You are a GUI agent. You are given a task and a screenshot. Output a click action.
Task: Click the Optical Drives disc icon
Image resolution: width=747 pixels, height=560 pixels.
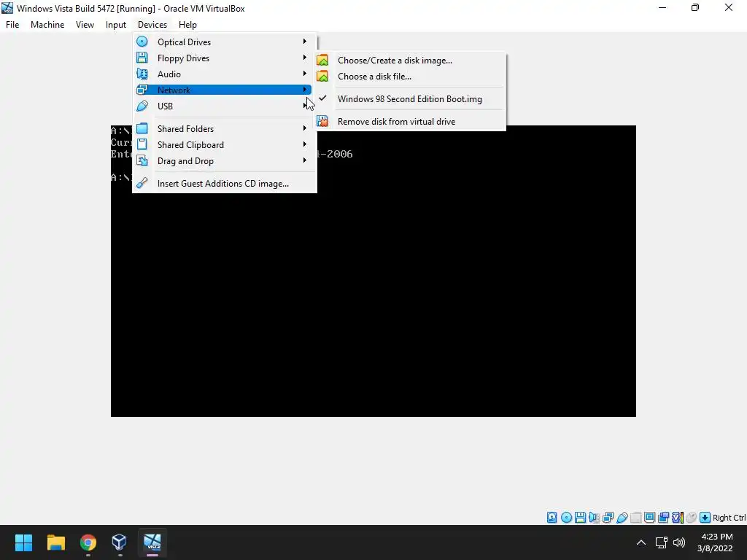pos(142,42)
